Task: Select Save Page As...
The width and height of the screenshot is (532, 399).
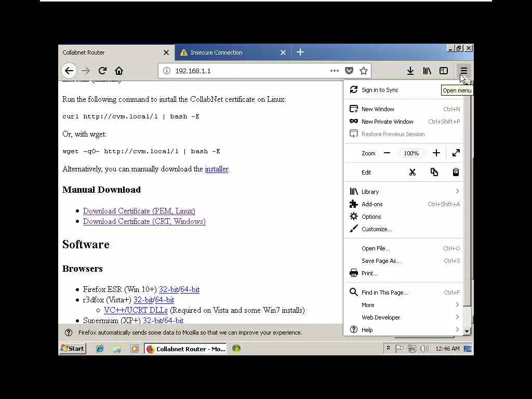Action: [x=404, y=261]
